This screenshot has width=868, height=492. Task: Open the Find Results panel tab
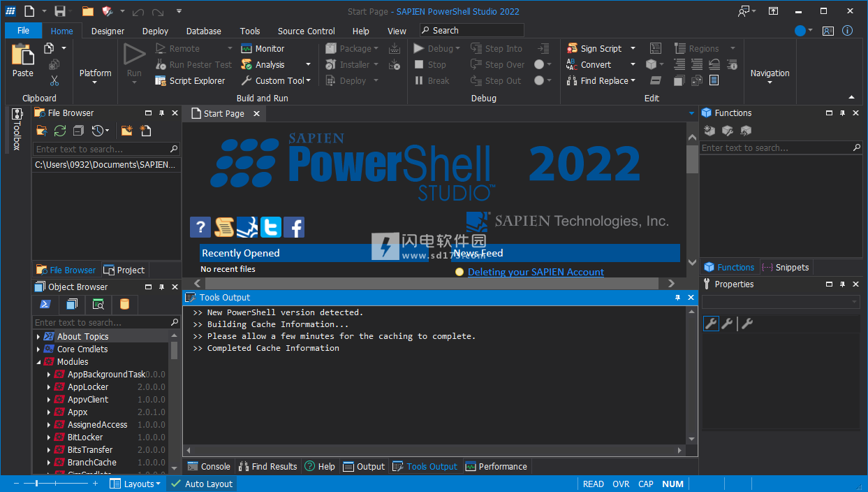tap(267, 466)
